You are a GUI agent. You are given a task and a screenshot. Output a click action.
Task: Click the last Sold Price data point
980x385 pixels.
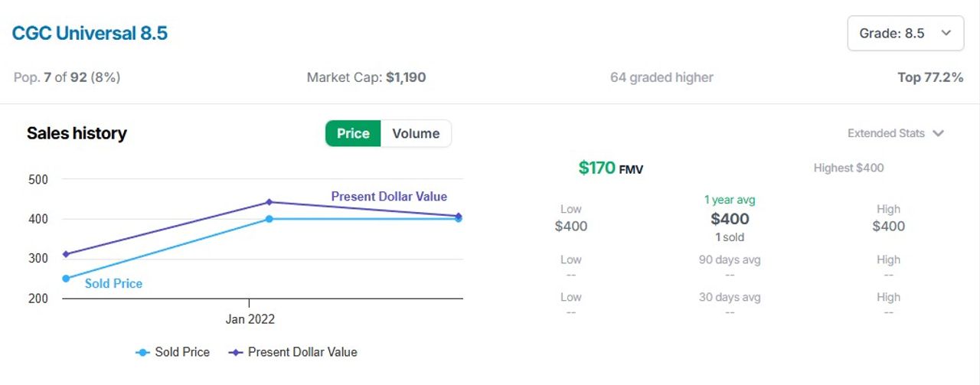pos(459,219)
